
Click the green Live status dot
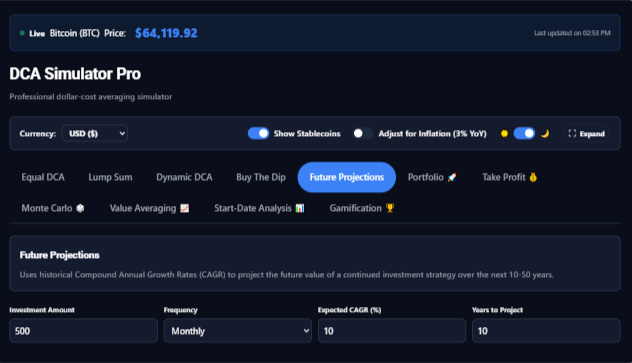click(x=22, y=33)
